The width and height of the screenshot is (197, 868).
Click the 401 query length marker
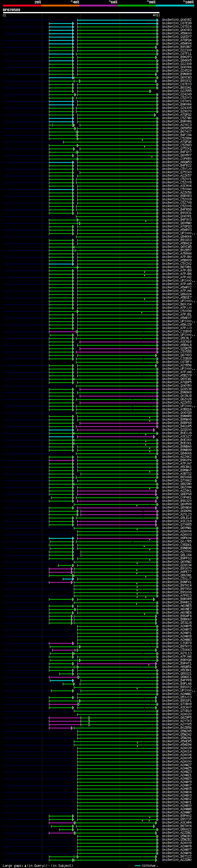click(x=155, y=15)
